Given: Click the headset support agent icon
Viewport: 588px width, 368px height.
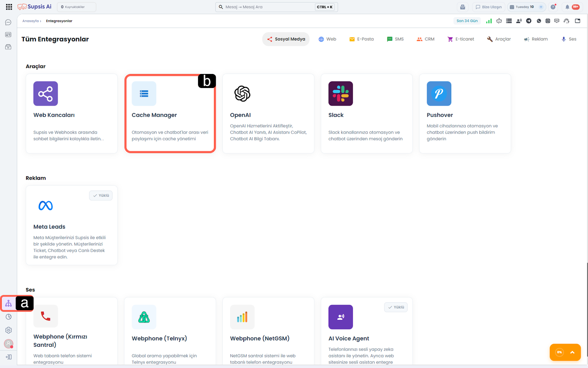Looking at the screenshot, I should point(566,21).
